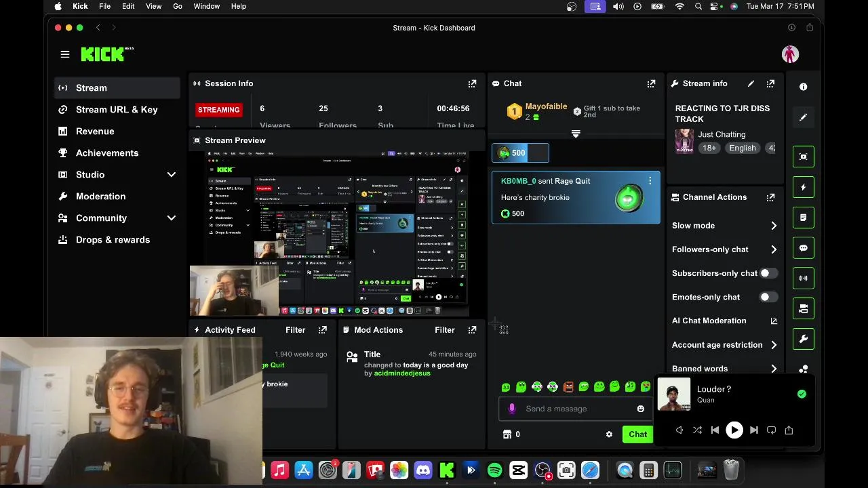Open the Activity Feed Filter dropdown
This screenshot has height=488, width=868.
click(295, 330)
